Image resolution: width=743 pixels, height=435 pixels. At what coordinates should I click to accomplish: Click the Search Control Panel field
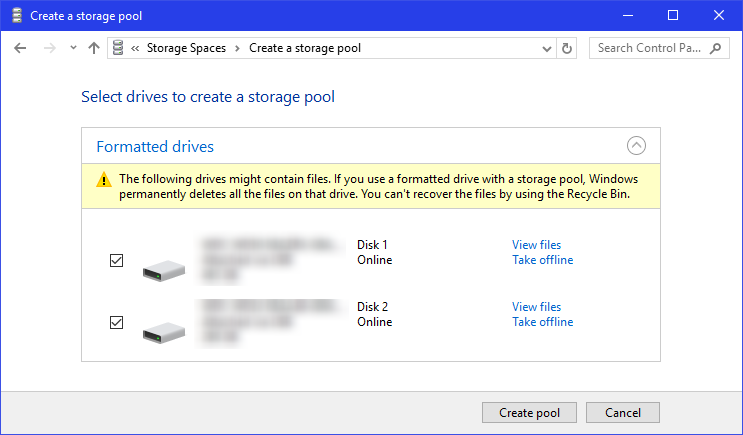click(648, 48)
